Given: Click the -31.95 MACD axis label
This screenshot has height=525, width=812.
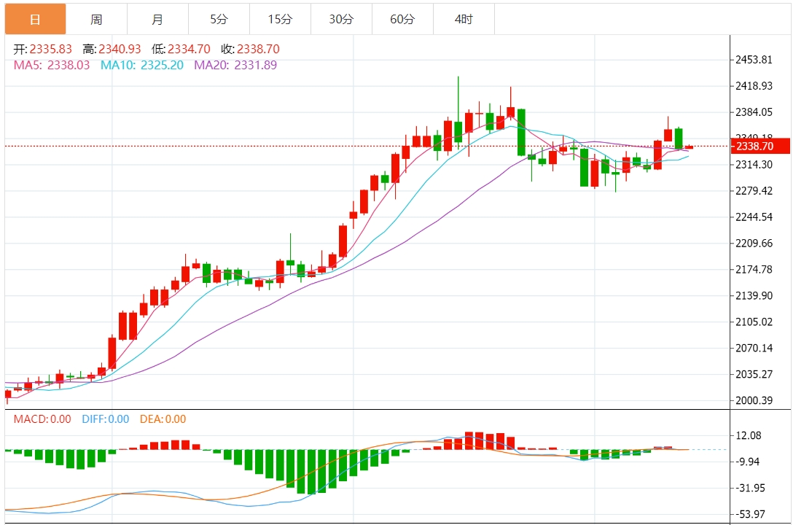Looking at the screenshot, I should pos(750,489).
